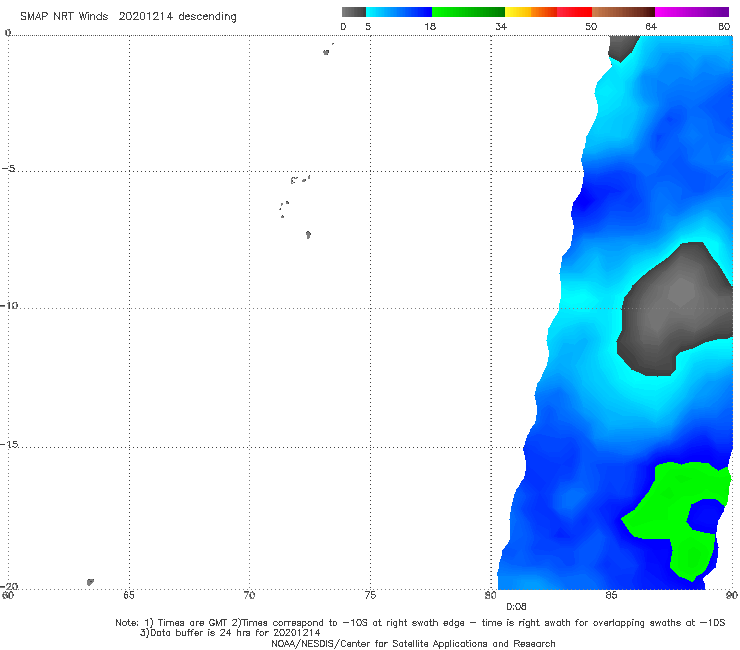Viewport: 740px width, 650px height.
Task: Pick the red segment of the colorbar
Action: coord(574,12)
